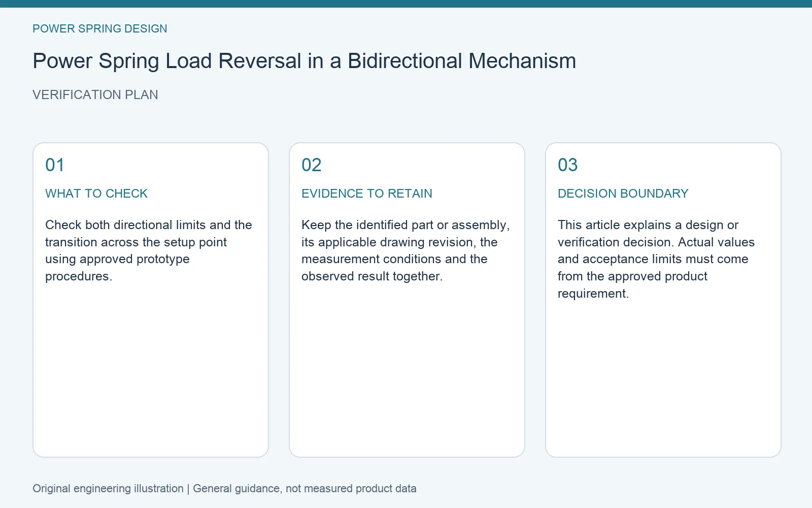Screen dimensions: 812x508
Task: Click the step number '01'
Action: (x=55, y=165)
